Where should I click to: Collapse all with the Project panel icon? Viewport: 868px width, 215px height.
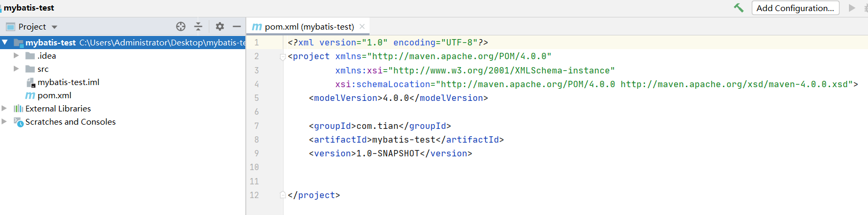click(x=198, y=26)
